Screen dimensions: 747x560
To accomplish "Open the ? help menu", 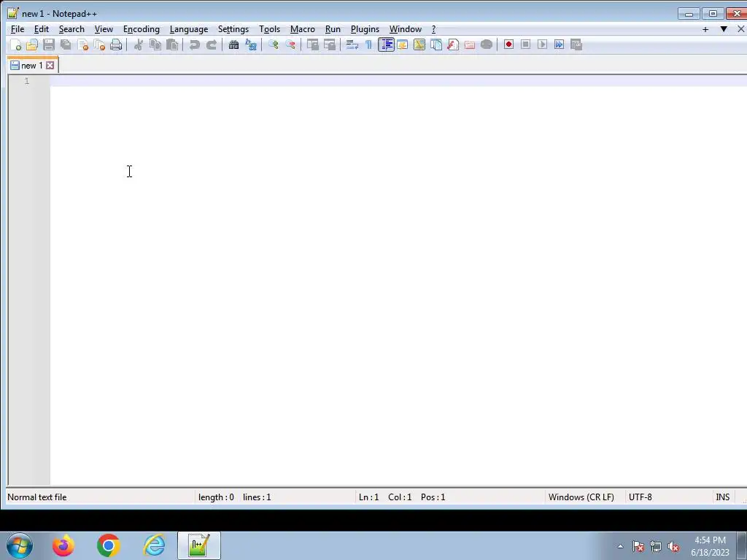I will click(x=433, y=29).
